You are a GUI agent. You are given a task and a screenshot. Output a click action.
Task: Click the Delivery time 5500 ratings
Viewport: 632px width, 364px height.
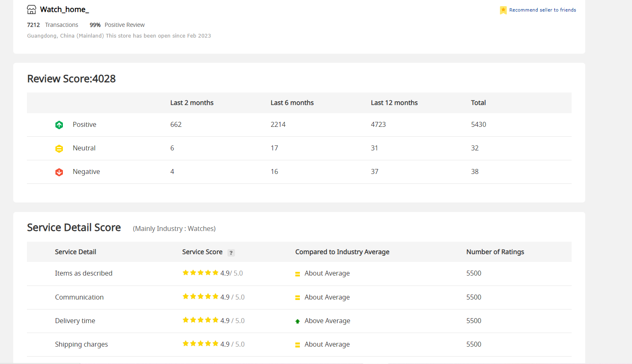(474, 321)
